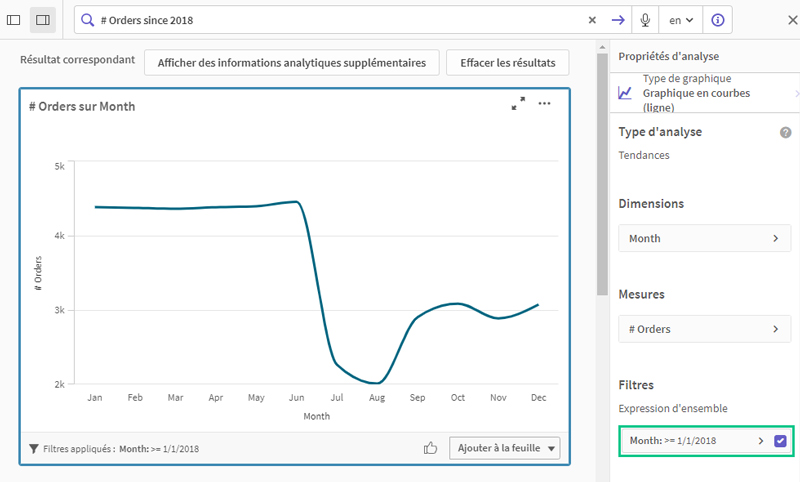Open the 'Ajouter à la feuille' dropdown arrow
The height and width of the screenshot is (482, 800).
click(x=551, y=448)
